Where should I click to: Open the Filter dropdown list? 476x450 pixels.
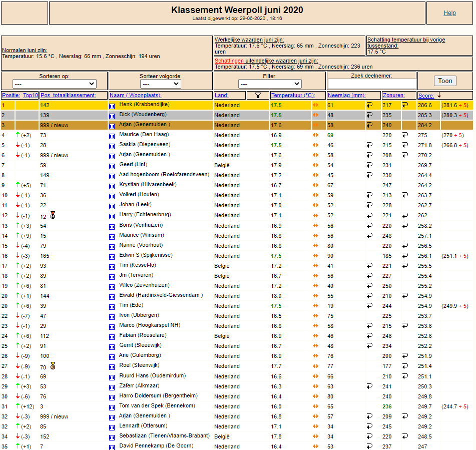[x=269, y=84]
